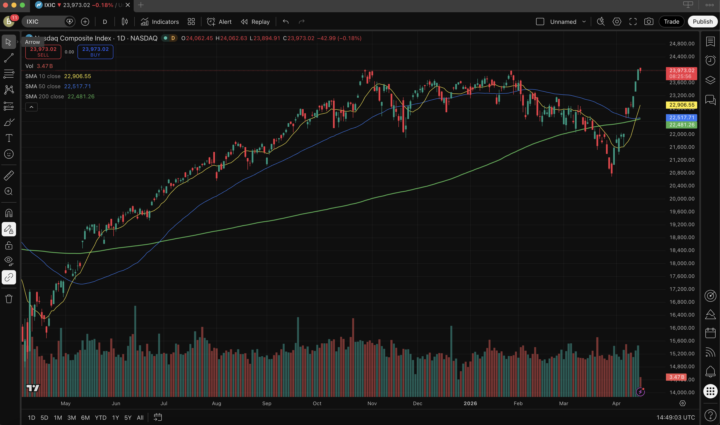Toggle lock all drawings
The width and height of the screenshot is (720, 425).
[x=9, y=246]
